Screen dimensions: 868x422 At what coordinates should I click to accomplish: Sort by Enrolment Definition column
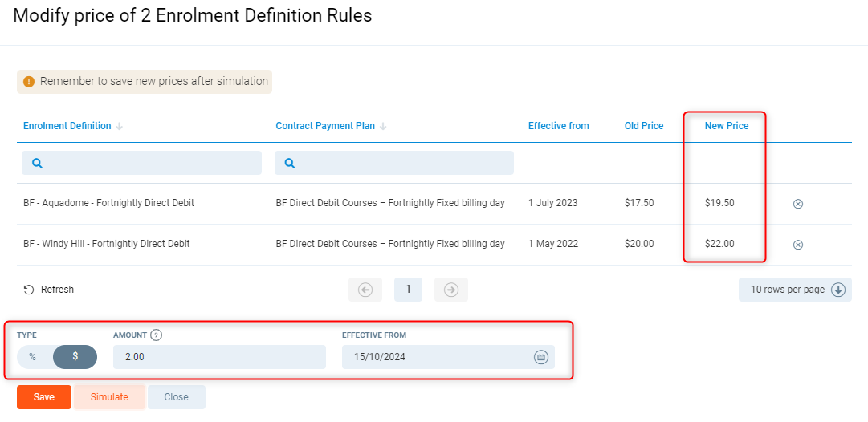(67, 126)
